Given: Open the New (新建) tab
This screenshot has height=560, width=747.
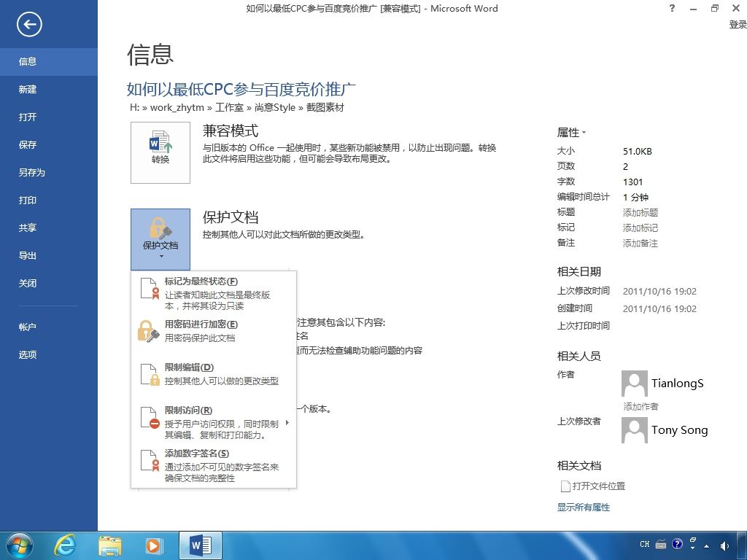Looking at the screenshot, I should (49, 89).
